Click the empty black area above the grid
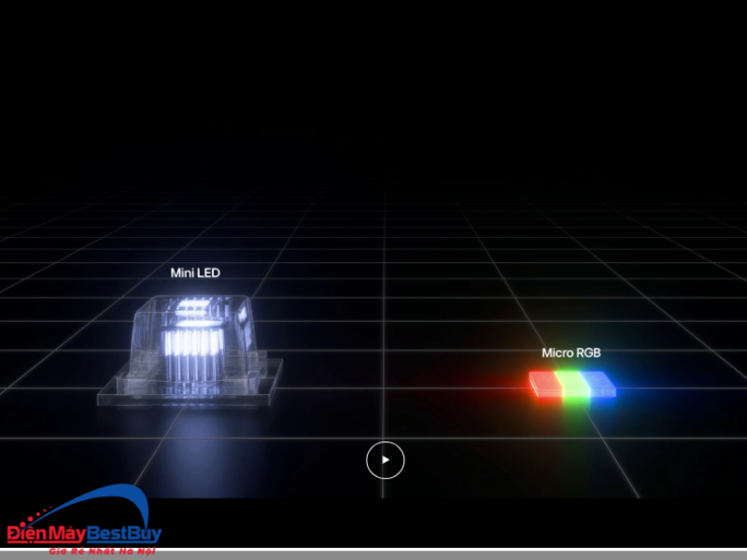747x560 pixels. point(373,93)
